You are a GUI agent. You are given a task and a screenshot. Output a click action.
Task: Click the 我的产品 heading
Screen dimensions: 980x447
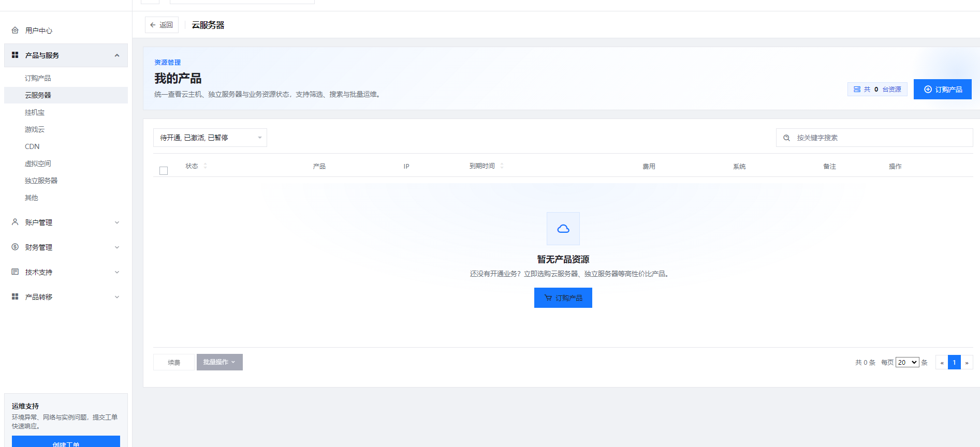point(178,78)
